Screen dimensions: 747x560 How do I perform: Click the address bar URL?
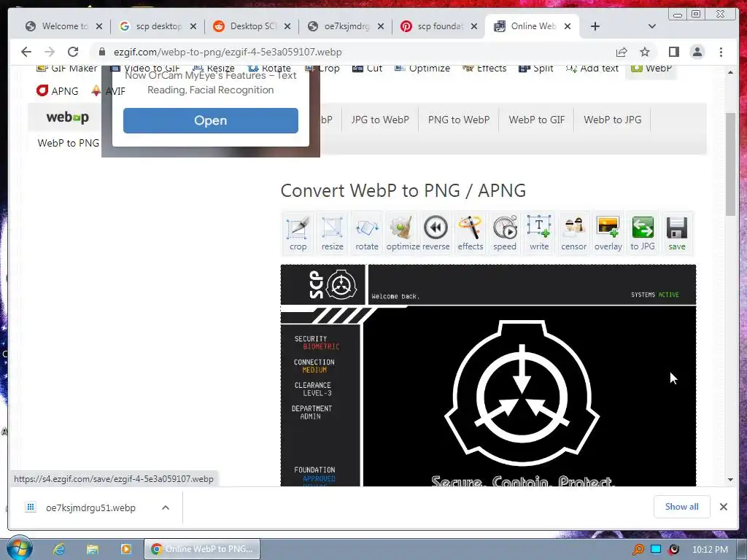(x=228, y=52)
